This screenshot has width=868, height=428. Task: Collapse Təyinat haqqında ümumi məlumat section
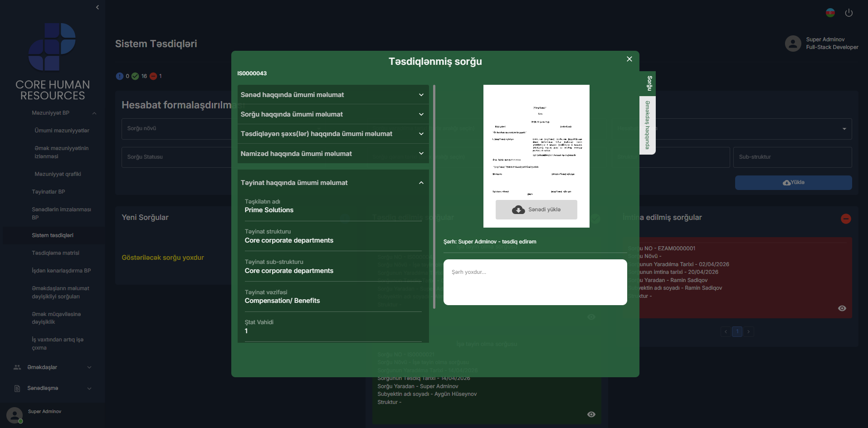[333, 183]
